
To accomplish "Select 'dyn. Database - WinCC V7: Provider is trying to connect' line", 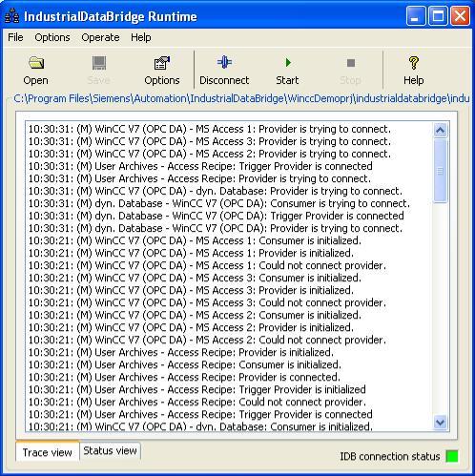I will tap(216, 228).
